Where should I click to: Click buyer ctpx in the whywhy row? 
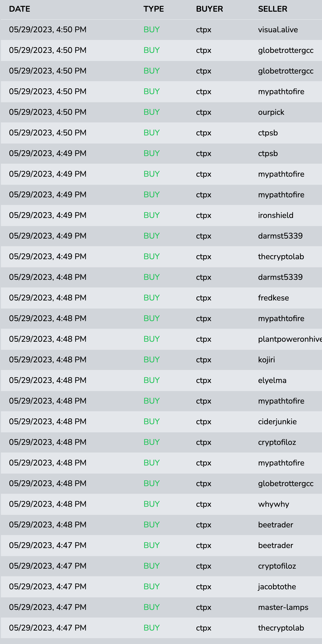pyautogui.click(x=204, y=504)
